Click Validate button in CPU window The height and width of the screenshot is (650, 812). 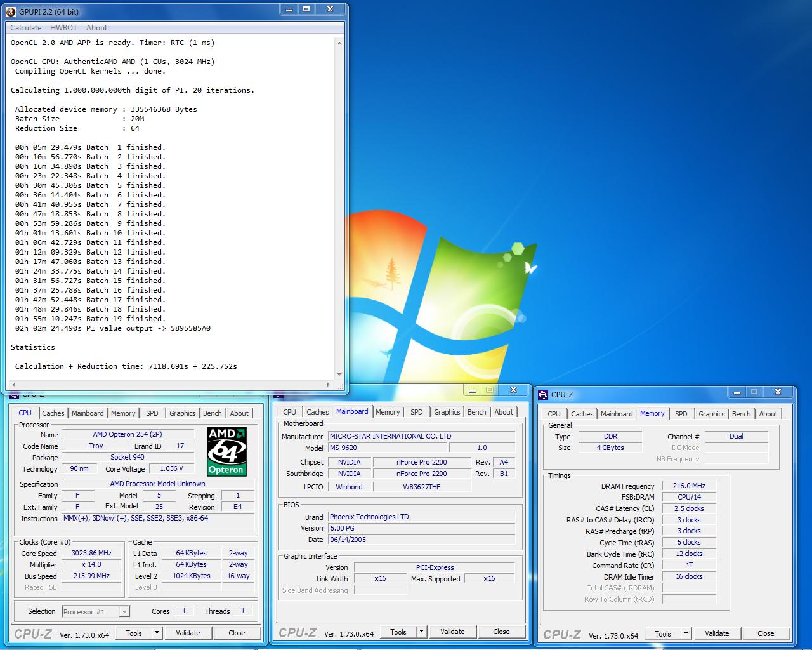188,633
